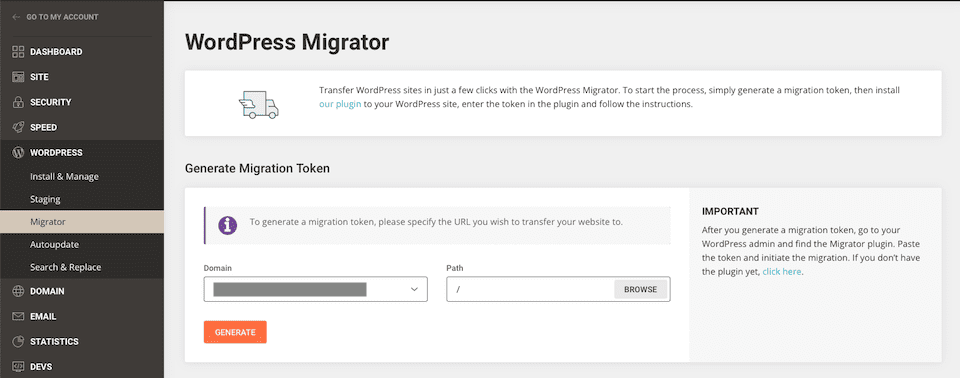Click the Domain globe icon

[x=18, y=292]
